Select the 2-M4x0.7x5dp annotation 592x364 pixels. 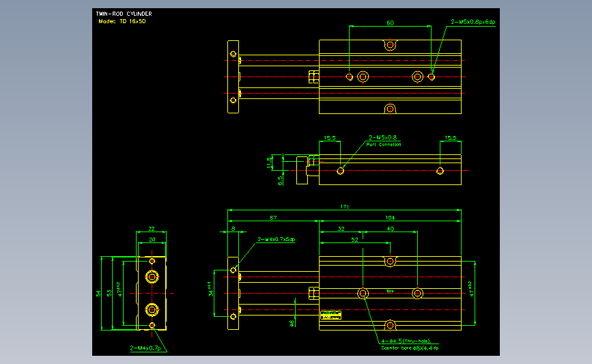(277, 240)
